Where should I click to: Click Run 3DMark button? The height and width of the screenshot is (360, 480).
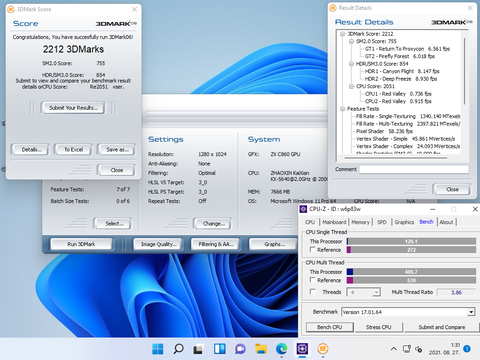coord(81,244)
